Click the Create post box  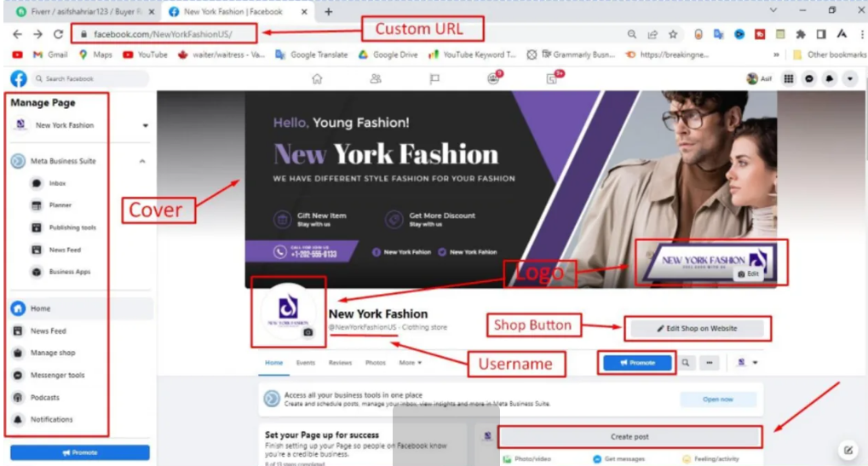(x=629, y=437)
